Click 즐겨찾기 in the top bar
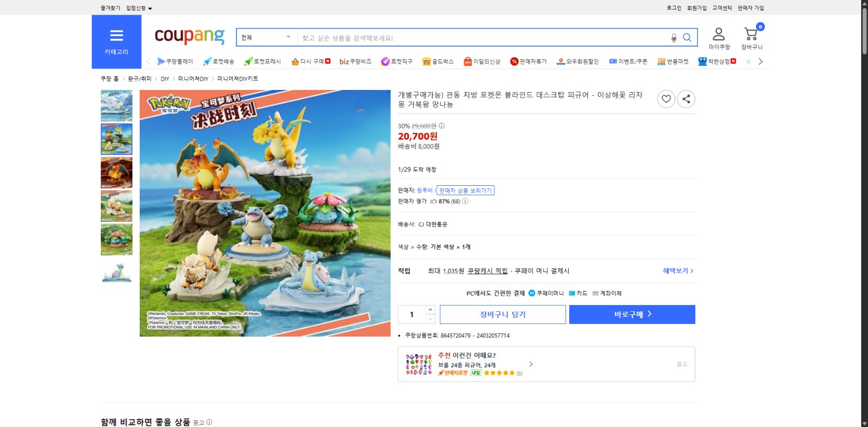 (110, 8)
